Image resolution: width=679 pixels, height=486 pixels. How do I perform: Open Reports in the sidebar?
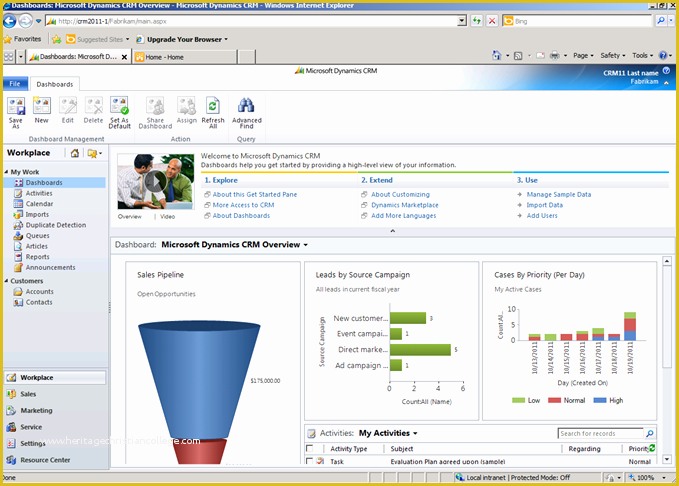coord(38,257)
